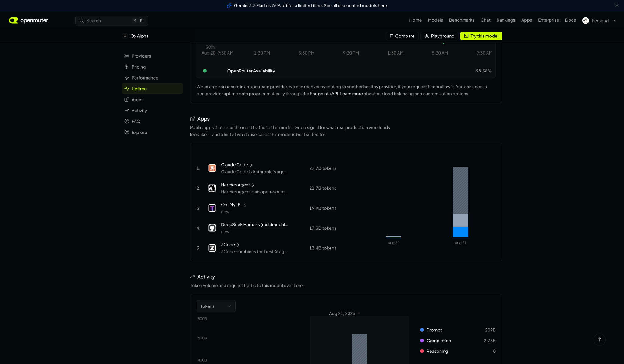Click the Aug 21 stacked bar in Apps chart
The height and width of the screenshot is (364, 624).
tap(460, 202)
